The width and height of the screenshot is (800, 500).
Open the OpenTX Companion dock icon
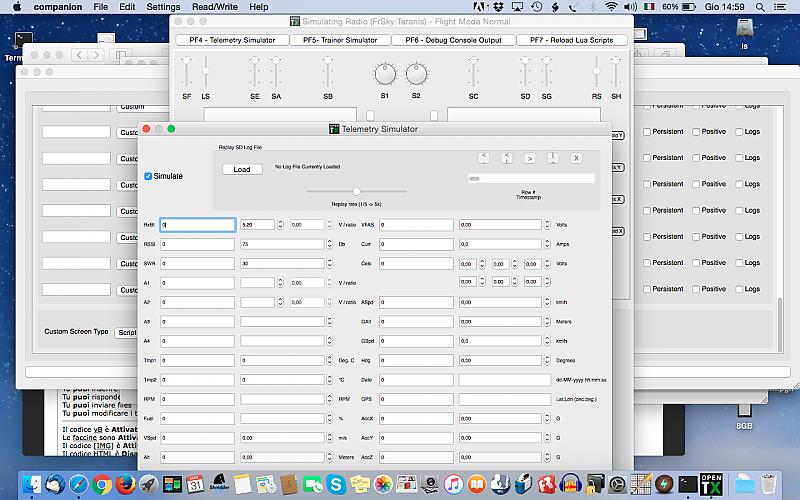(711, 484)
